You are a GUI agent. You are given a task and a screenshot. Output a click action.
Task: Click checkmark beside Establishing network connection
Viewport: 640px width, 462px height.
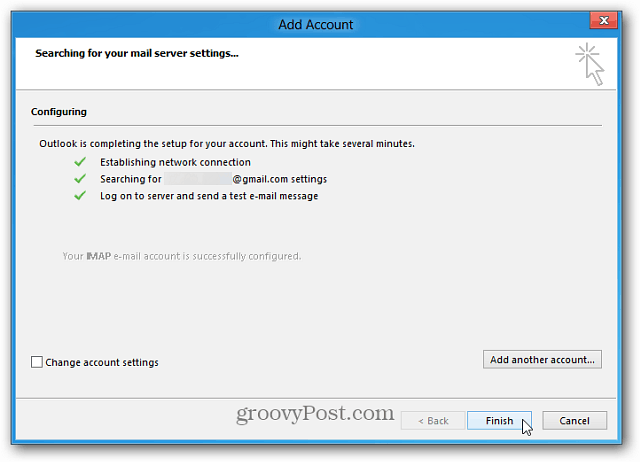(x=80, y=162)
